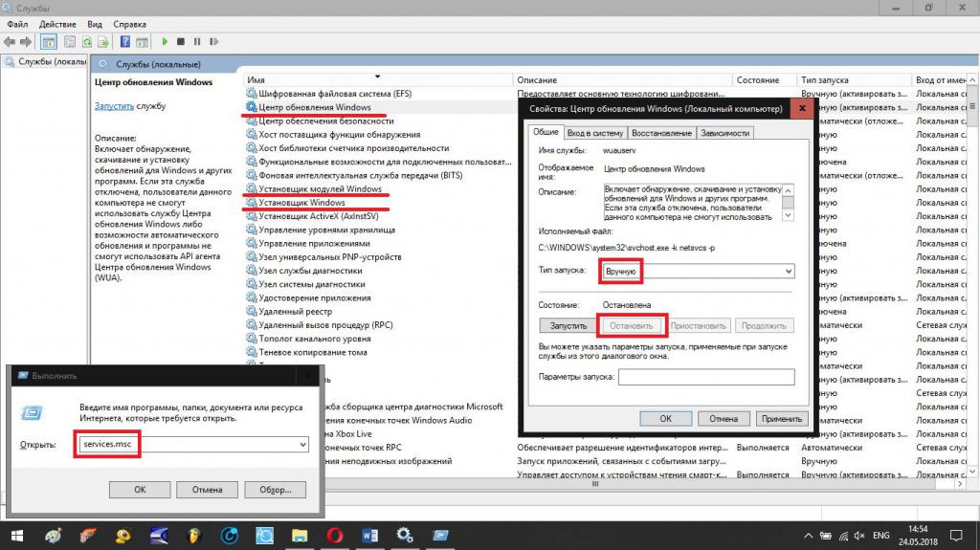Viewport: 980px width, 550px height.
Task: Start the service with green play icon
Action: coord(165,42)
